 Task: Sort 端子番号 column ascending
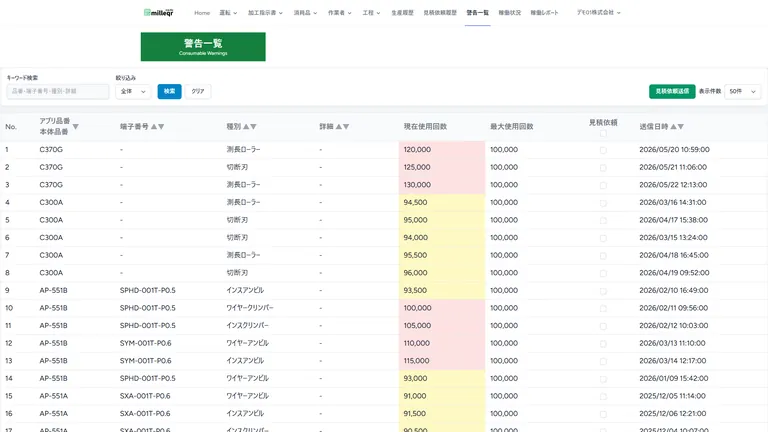pyautogui.click(x=154, y=126)
